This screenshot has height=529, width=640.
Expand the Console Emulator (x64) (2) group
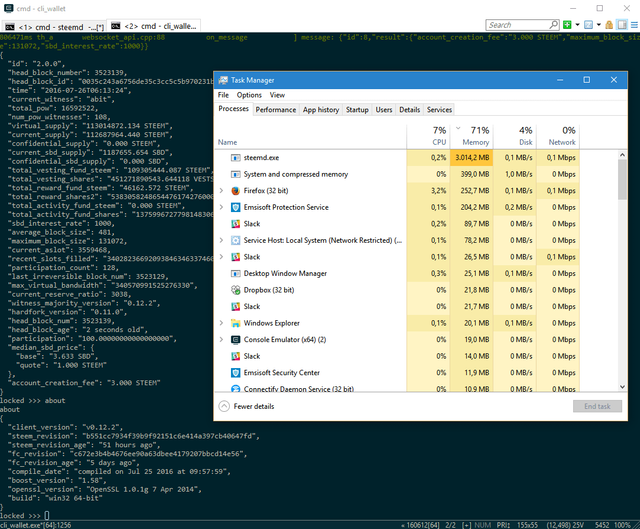point(222,340)
